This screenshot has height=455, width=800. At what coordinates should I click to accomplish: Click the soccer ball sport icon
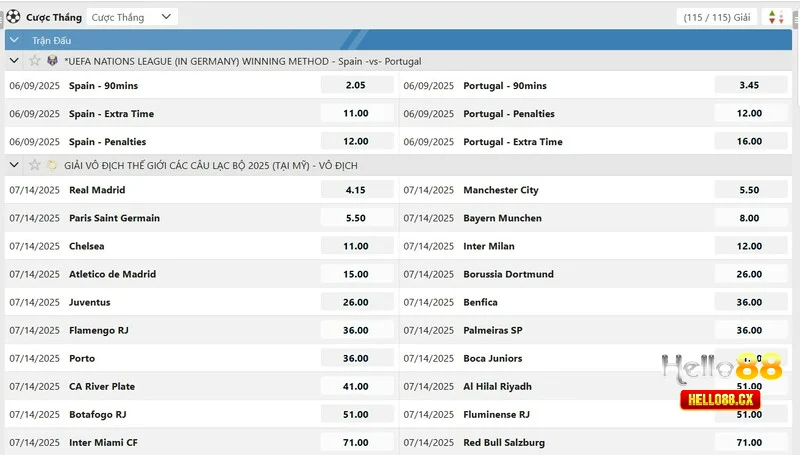(13, 17)
